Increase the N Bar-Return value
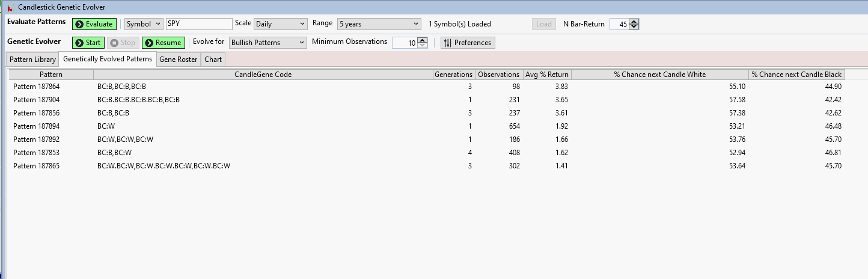 (635, 22)
